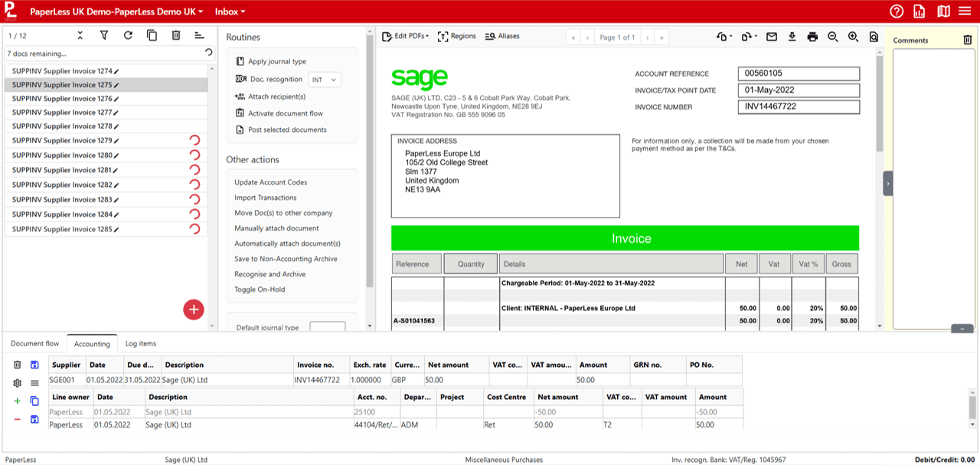Go to next page in PDF pager

[647, 37]
